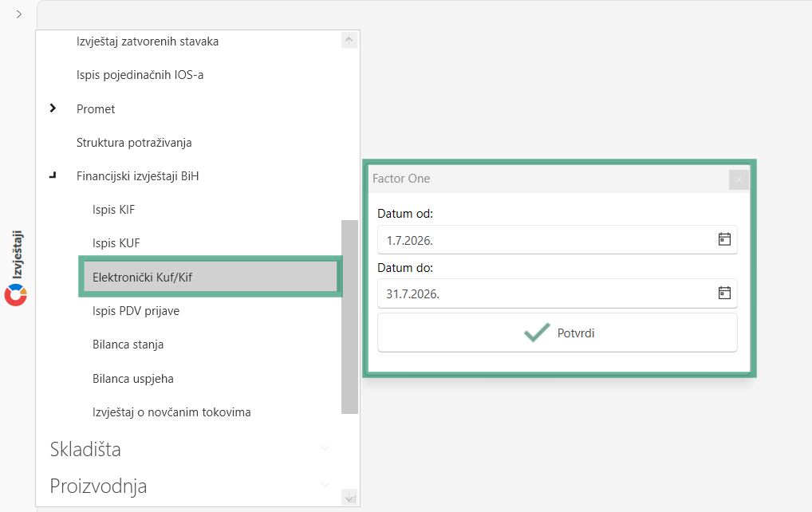Expand the Skladišta section
Image resolution: width=812 pixels, height=512 pixels.
[x=325, y=448]
